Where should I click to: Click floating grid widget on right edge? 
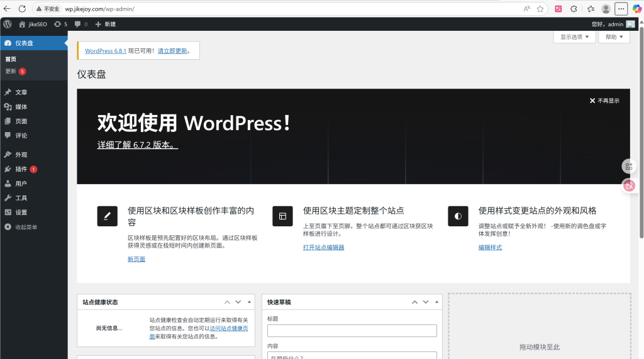629,167
